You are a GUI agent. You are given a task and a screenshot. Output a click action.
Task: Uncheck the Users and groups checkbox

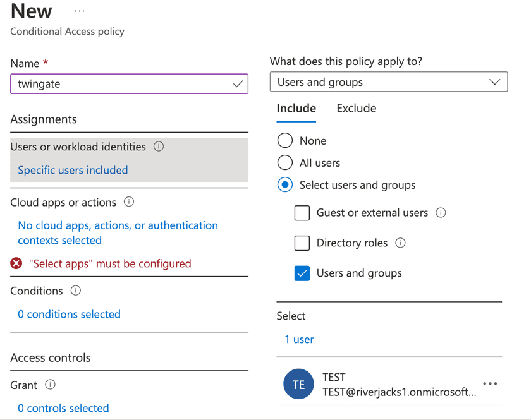pos(302,273)
